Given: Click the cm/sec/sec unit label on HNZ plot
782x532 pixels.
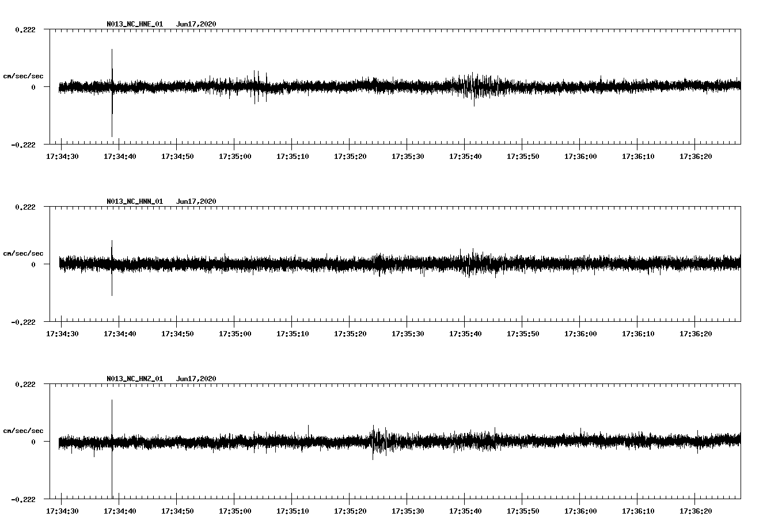Looking at the screenshot, I should point(24,431).
